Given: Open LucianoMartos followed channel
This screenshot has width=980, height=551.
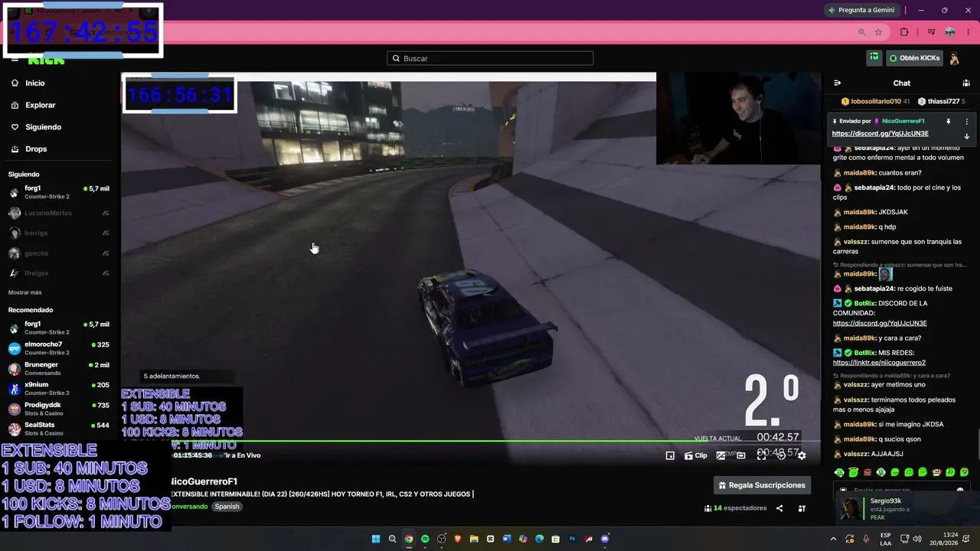Looking at the screenshot, I should pyautogui.click(x=60, y=213).
